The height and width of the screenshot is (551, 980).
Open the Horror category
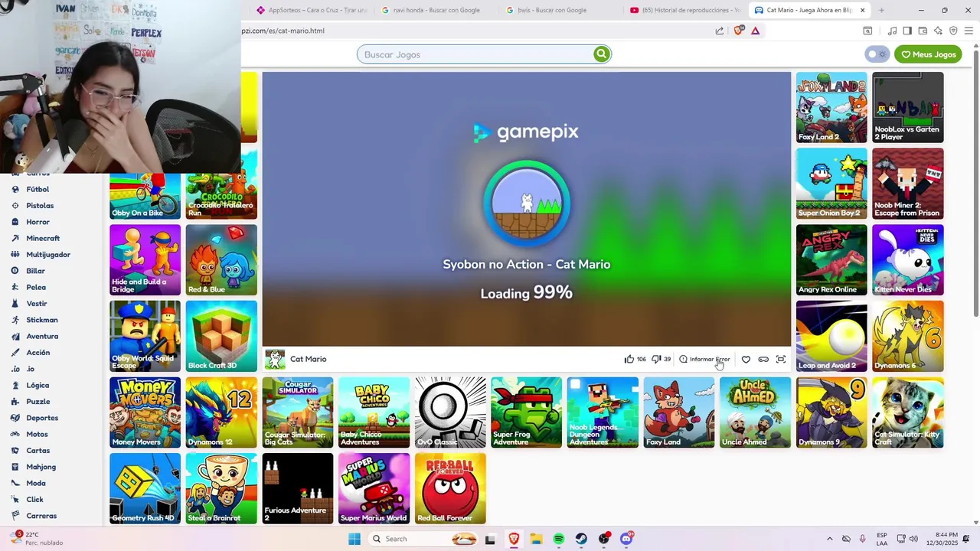pyautogui.click(x=38, y=222)
